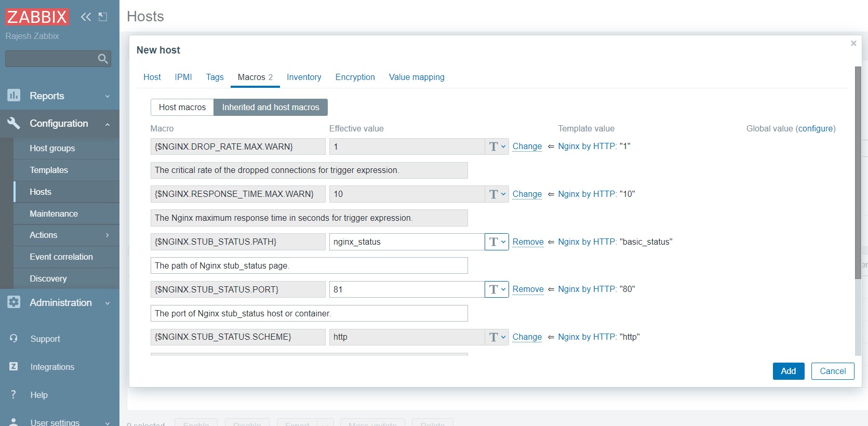The width and height of the screenshot is (868, 426).
Task: Select Inherited and host macros toggle
Action: (271, 107)
